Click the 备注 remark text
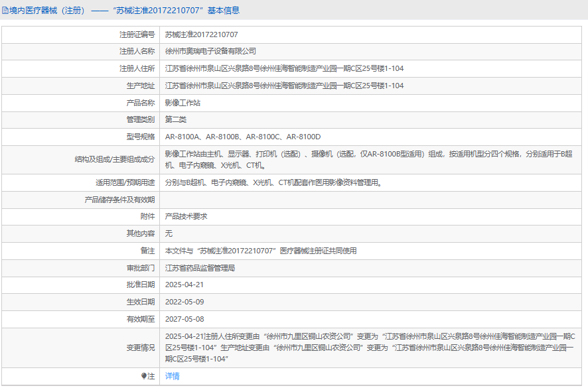Screen dimensions: 588x388 coord(261,251)
